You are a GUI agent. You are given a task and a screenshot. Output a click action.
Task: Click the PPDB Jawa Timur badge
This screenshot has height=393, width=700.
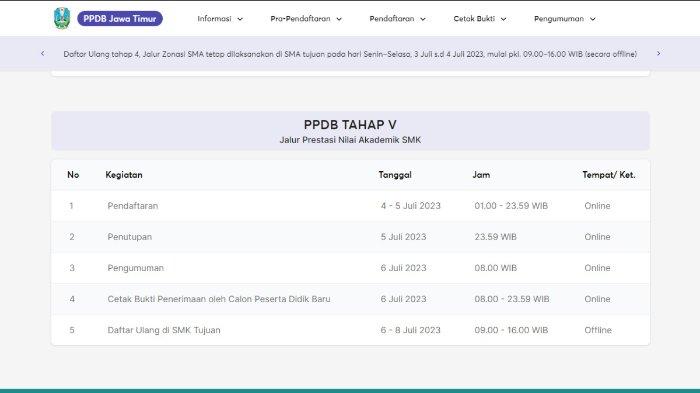click(x=120, y=19)
